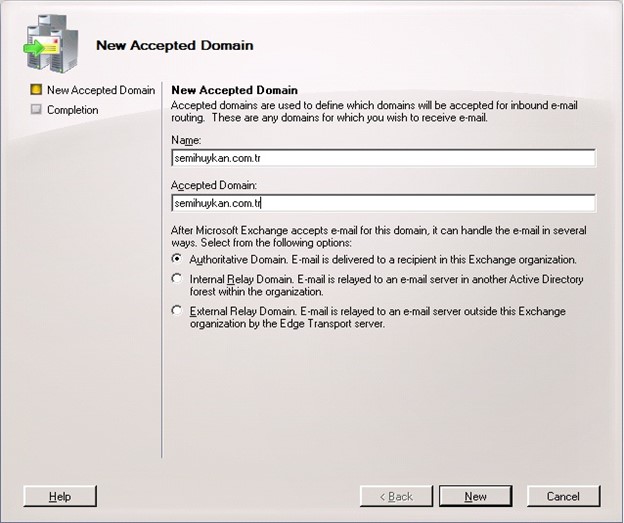The height and width of the screenshot is (523, 624).
Task: Click the "Name:" field label
Action: 186,141
